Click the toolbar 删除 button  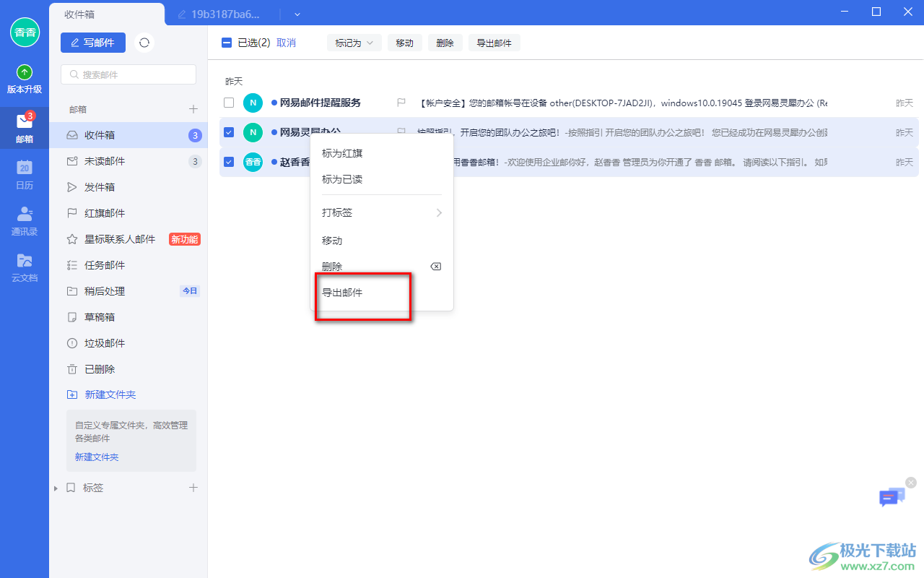445,43
